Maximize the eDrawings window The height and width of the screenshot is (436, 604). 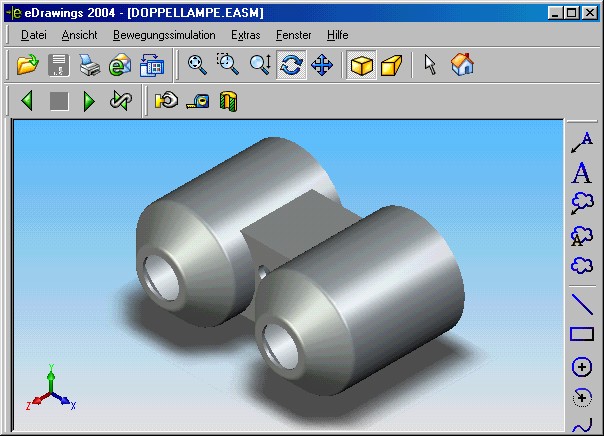[x=572, y=13]
